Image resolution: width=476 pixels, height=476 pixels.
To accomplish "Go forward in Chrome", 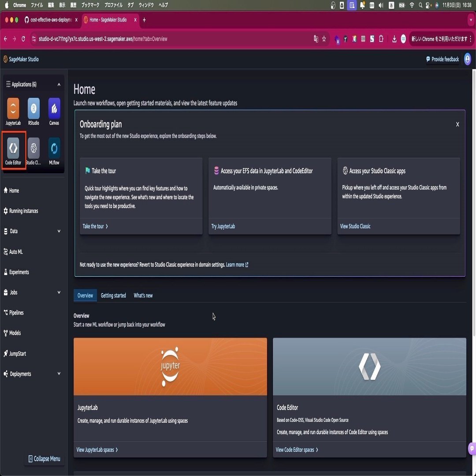I will click(x=14, y=39).
